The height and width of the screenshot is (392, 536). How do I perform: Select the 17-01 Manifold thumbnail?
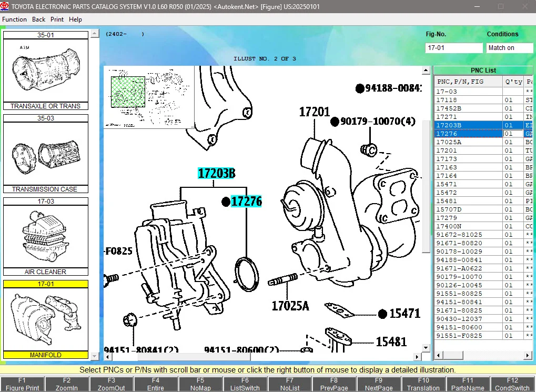coord(46,319)
